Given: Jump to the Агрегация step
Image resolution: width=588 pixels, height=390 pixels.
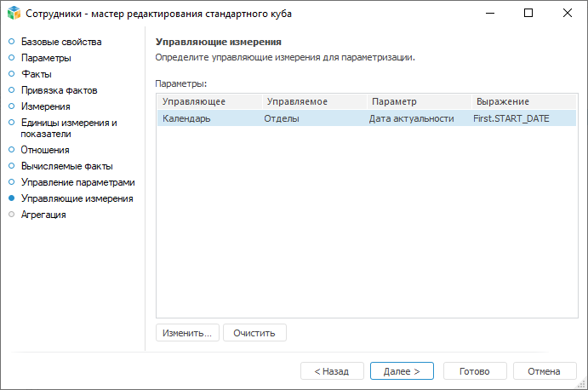Looking at the screenshot, I should [43, 215].
